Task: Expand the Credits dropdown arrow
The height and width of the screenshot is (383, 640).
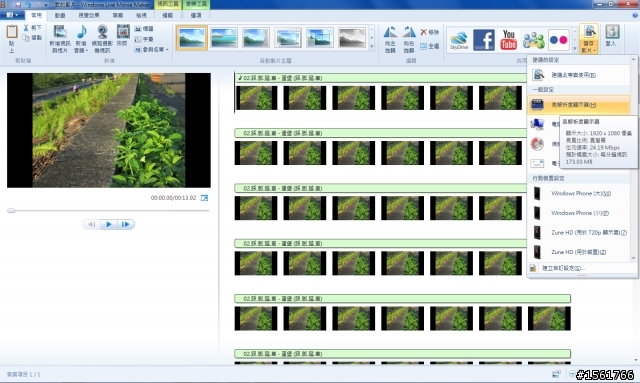Action: tap(167, 49)
